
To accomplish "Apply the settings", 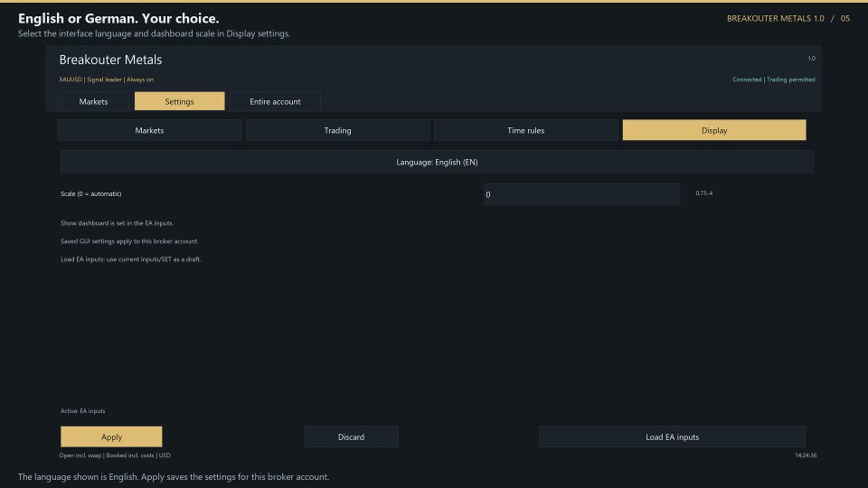I will pyautogui.click(x=111, y=436).
